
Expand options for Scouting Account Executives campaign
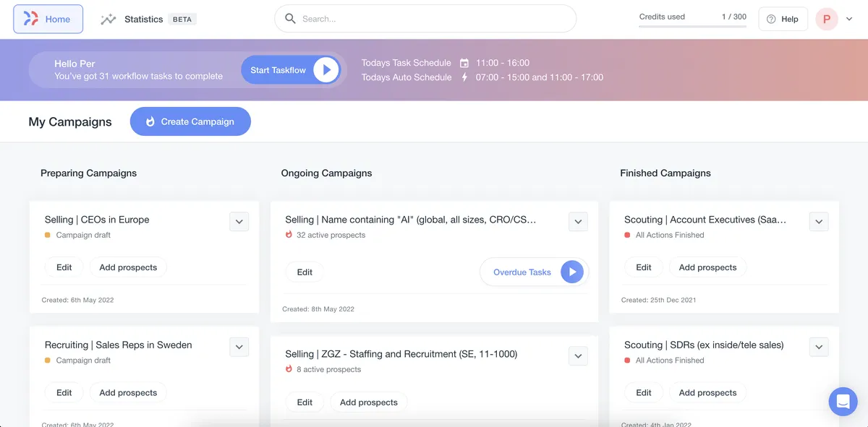pyautogui.click(x=819, y=222)
